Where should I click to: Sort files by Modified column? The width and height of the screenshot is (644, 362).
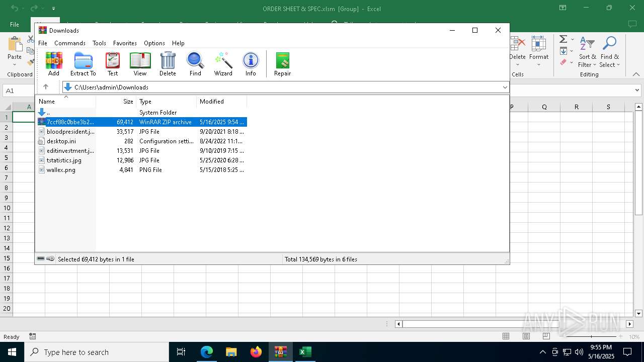(x=222, y=102)
